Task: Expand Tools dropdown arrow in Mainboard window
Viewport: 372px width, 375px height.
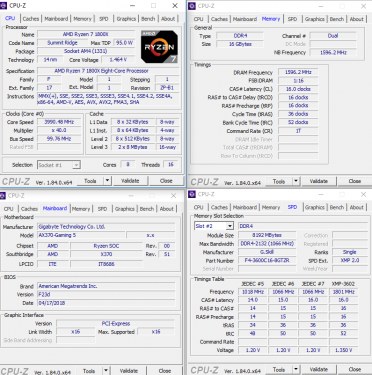Action: coord(106,370)
